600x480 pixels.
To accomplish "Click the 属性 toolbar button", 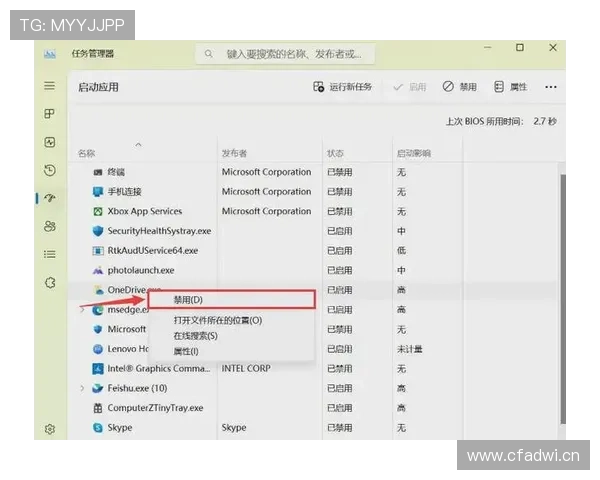I will [510, 87].
